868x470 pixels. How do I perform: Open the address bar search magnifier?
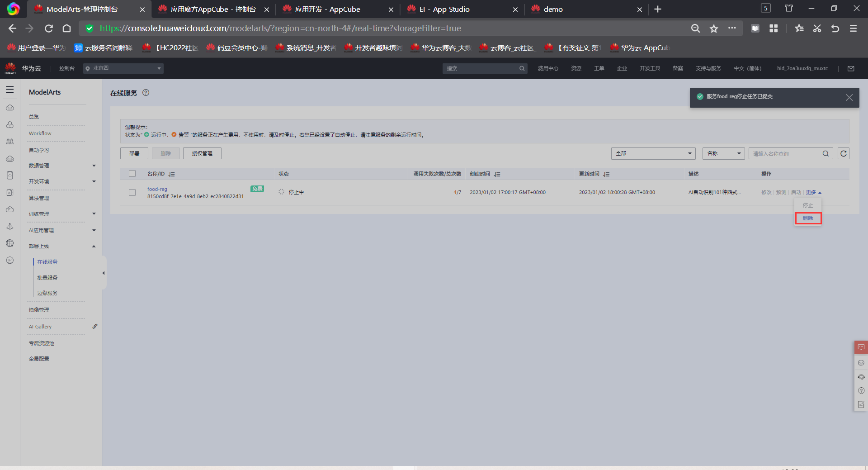[x=696, y=28]
